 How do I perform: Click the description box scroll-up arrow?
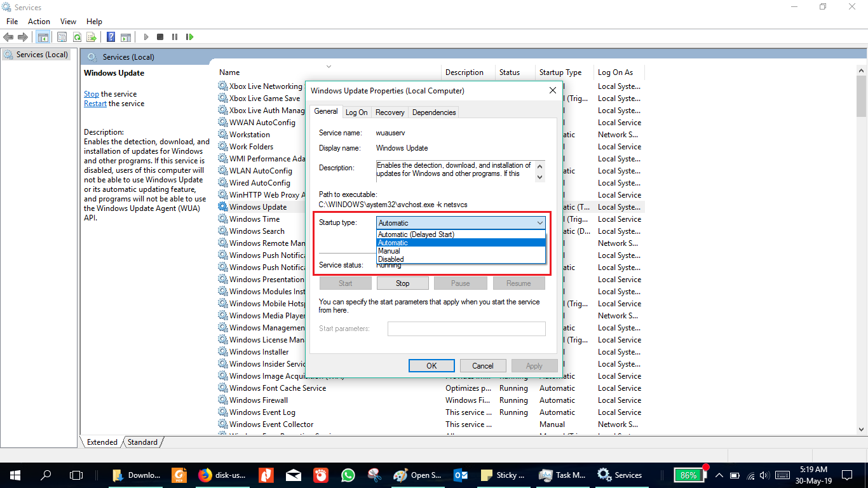(540, 166)
